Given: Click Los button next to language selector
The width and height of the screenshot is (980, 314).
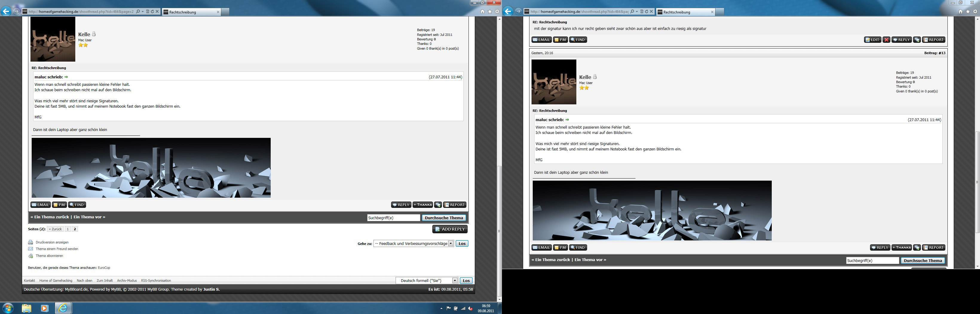Looking at the screenshot, I should (x=466, y=281).
